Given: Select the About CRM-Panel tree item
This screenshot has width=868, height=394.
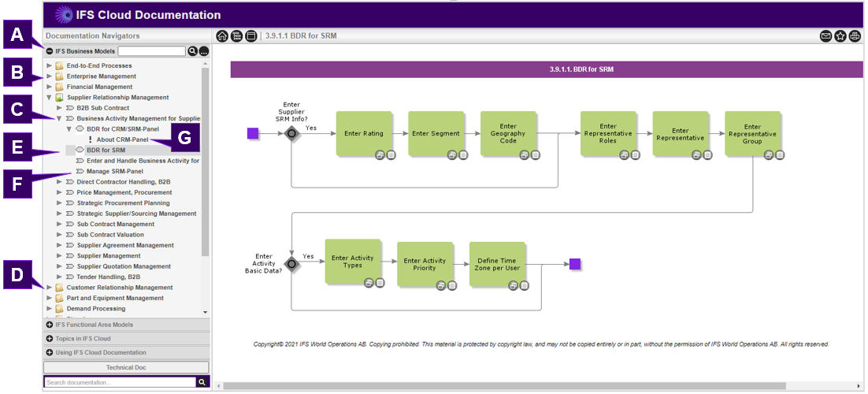Looking at the screenshot, I should (x=122, y=139).
